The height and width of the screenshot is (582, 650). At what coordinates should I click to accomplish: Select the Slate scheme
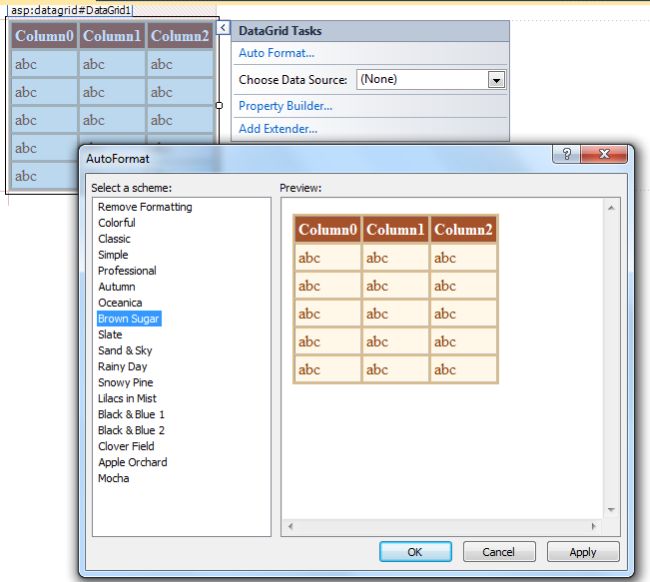pyautogui.click(x=110, y=335)
